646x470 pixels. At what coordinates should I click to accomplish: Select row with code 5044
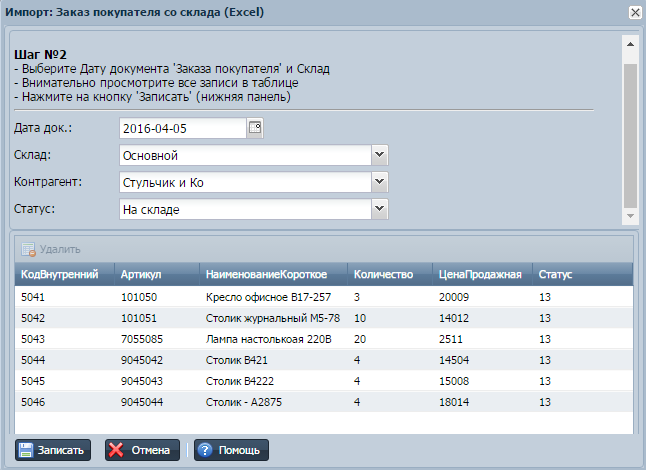(x=324, y=360)
